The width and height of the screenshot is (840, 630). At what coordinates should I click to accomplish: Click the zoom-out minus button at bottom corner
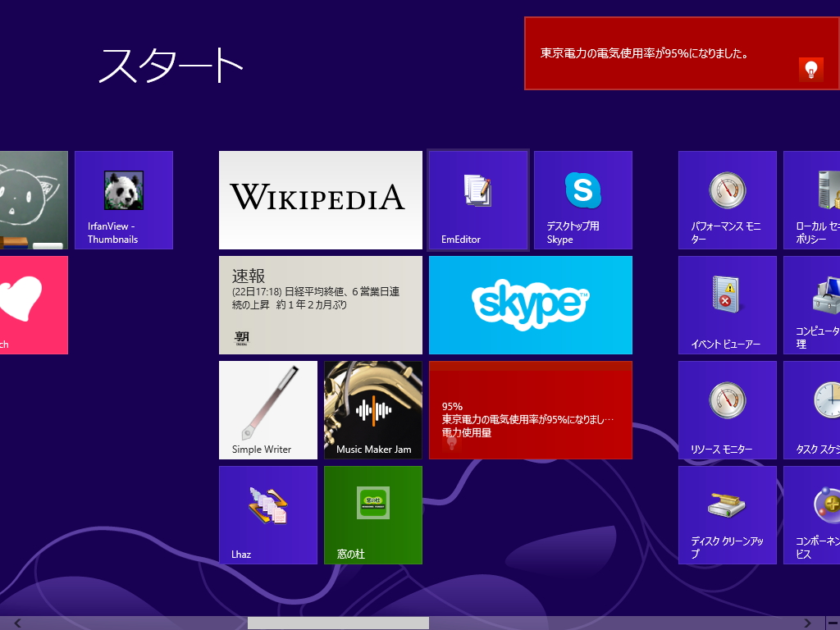[833, 623]
